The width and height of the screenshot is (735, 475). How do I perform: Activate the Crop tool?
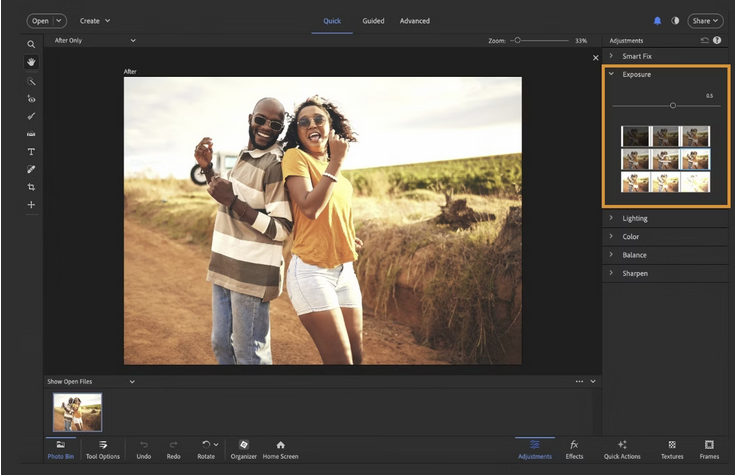[x=31, y=187]
